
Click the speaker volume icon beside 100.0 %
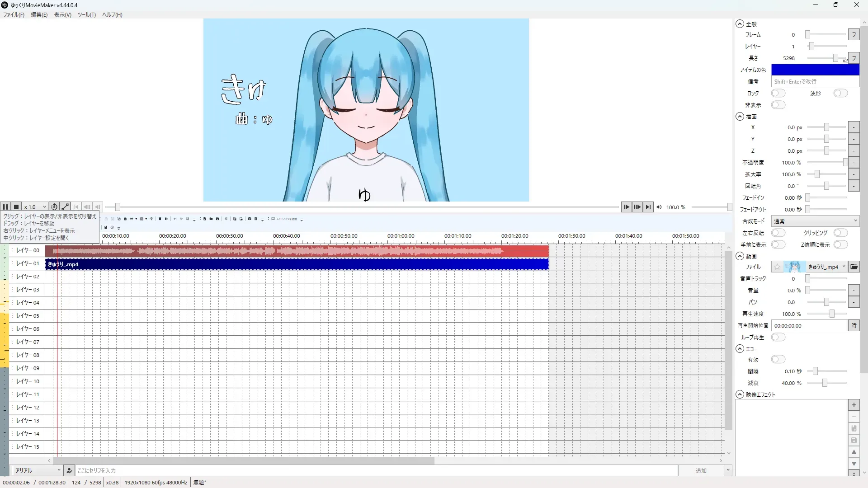659,207
